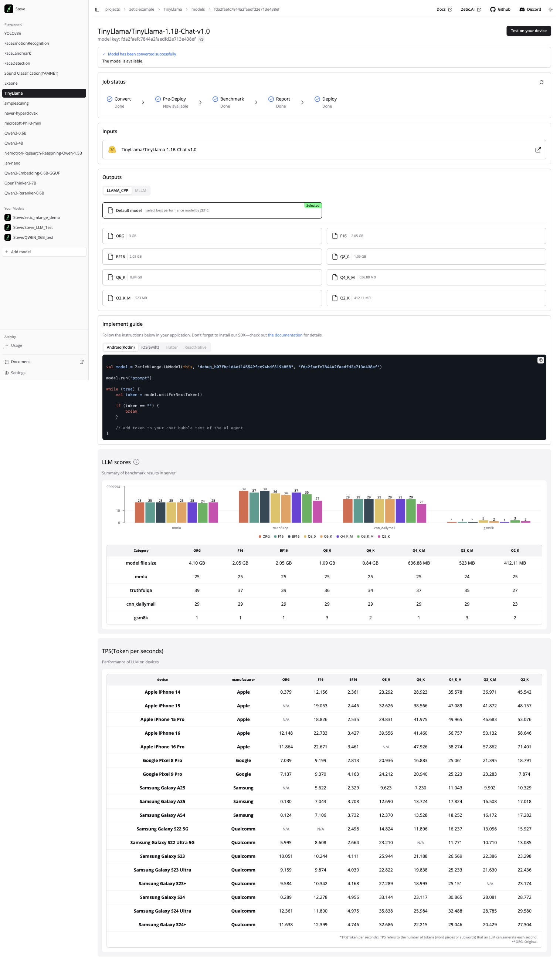Viewport: 560px width, 961px height.
Task: Open the Github link in header
Action: click(500, 10)
